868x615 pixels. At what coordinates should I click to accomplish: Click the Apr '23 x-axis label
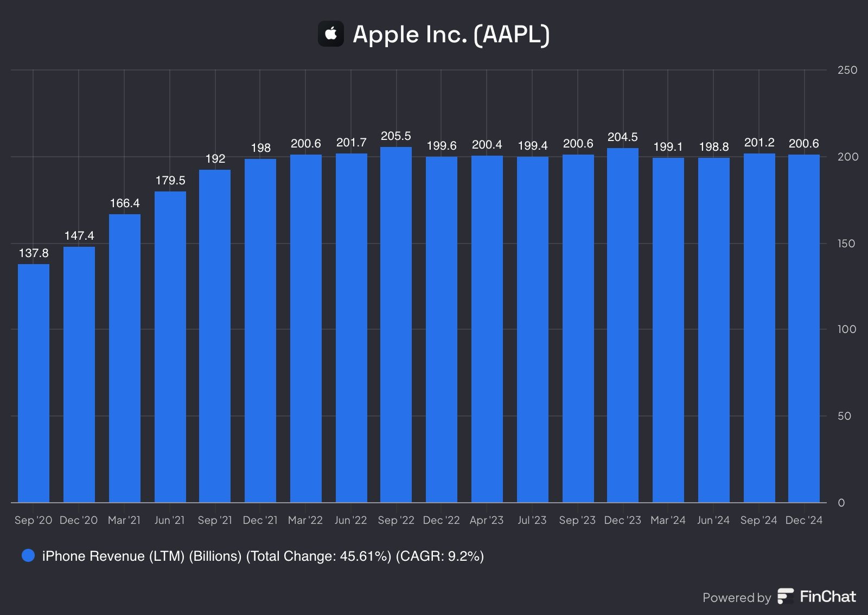[x=487, y=520]
